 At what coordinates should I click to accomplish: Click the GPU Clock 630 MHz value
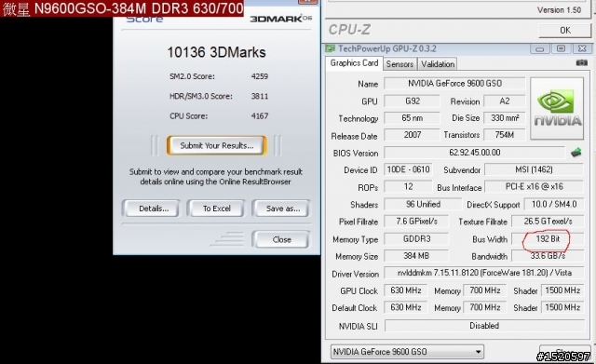[406, 290]
